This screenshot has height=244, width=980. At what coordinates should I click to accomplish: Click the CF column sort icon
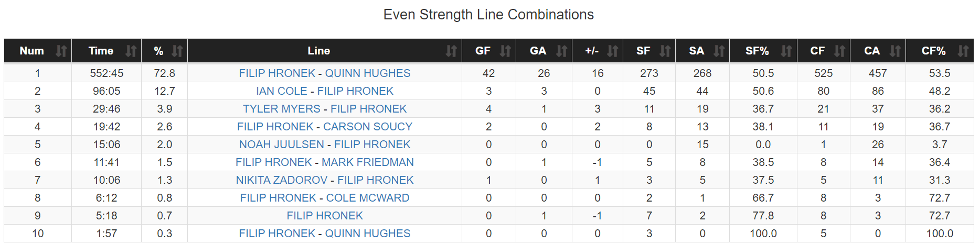(840, 51)
